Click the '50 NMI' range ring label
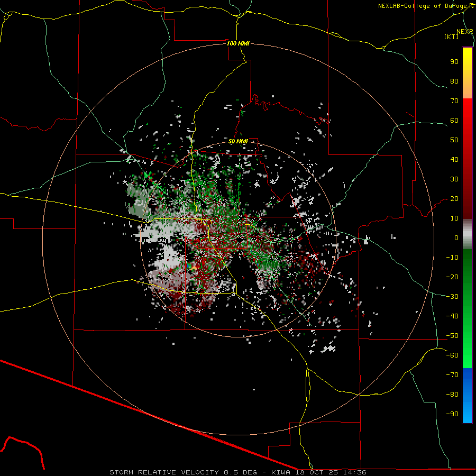Screen dimensions: 476x476 coord(239,141)
